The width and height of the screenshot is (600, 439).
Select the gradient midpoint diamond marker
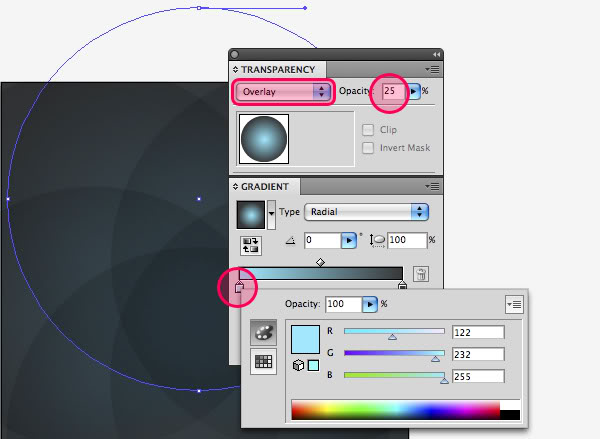(321, 263)
